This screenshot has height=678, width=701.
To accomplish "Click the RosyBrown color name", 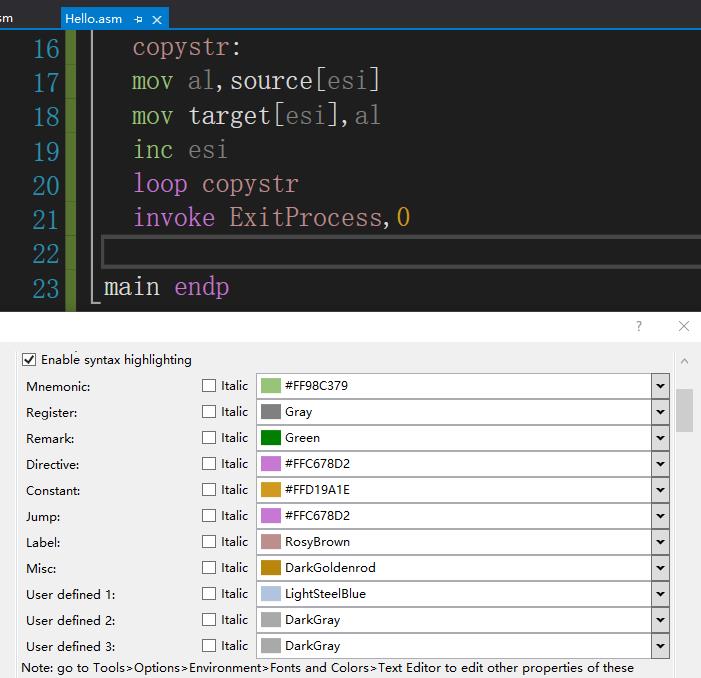I will (x=317, y=541).
